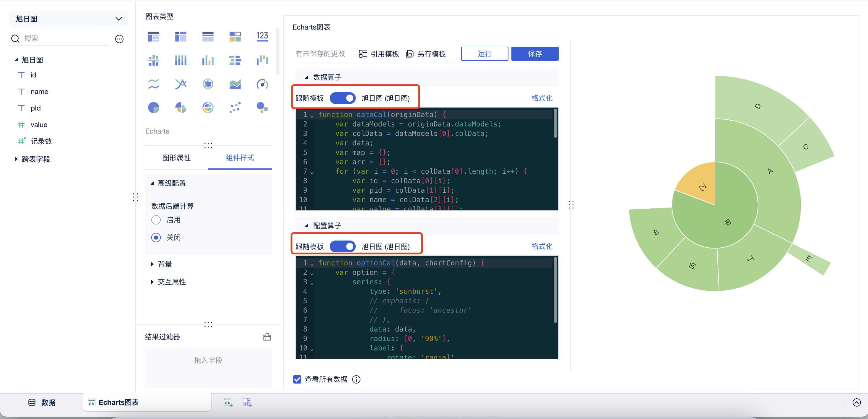
Task: Click the 运行 button
Action: click(x=484, y=53)
